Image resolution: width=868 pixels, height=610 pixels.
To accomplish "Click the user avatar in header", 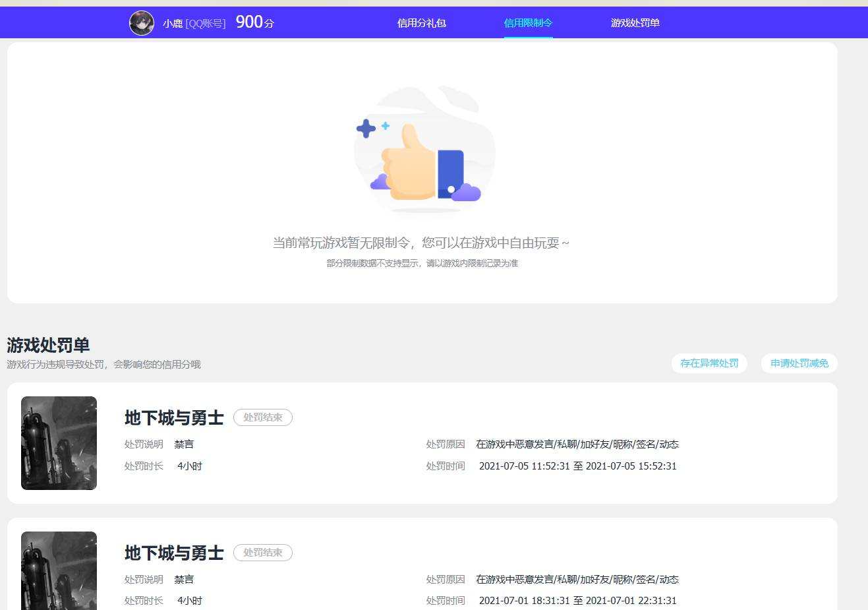I will [x=142, y=23].
